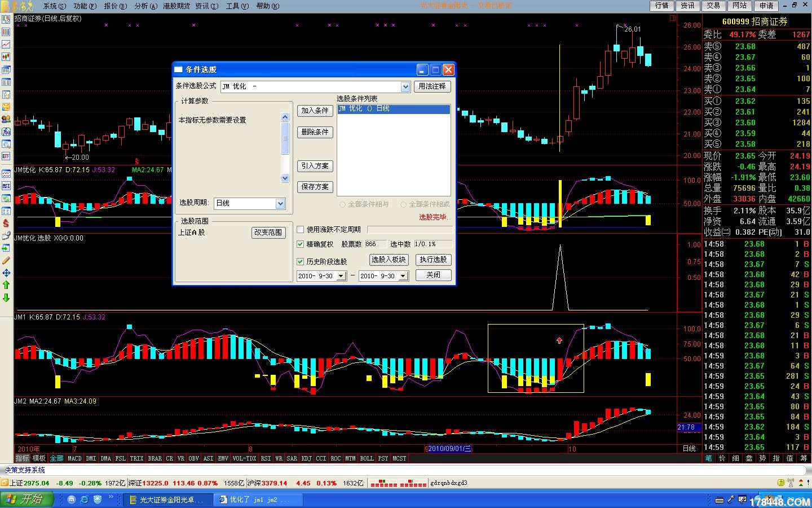The image size is (812, 508).
Task: Open the end date dropdown arrow
Action: click(x=403, y=276)
